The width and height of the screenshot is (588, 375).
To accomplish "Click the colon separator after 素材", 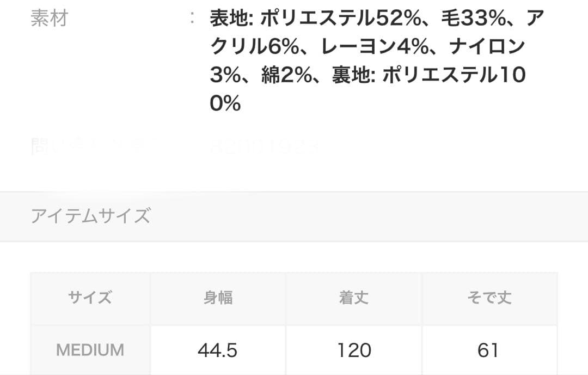I will 192,17.
